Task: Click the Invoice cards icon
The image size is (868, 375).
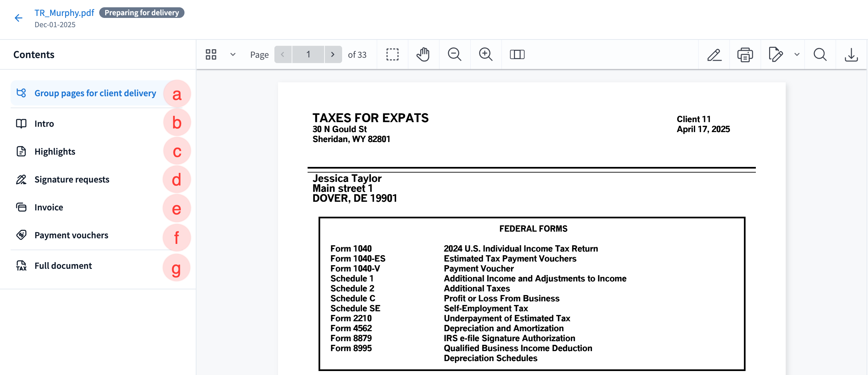Action: 21,207
